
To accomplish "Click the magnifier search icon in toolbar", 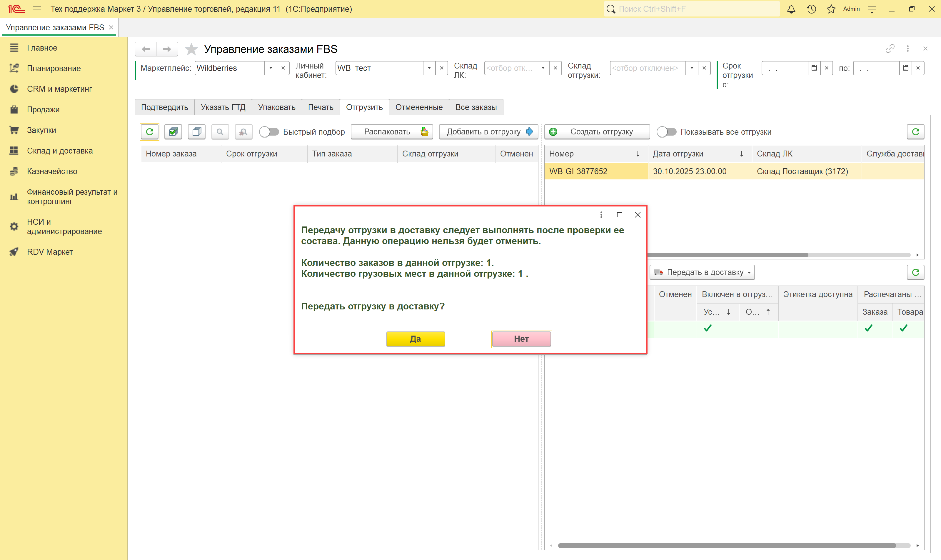I will (x=220, y=132).
